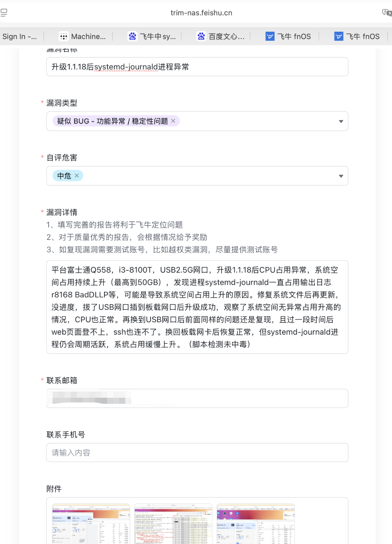Click the reader view icon in address bar

point(4,13)
